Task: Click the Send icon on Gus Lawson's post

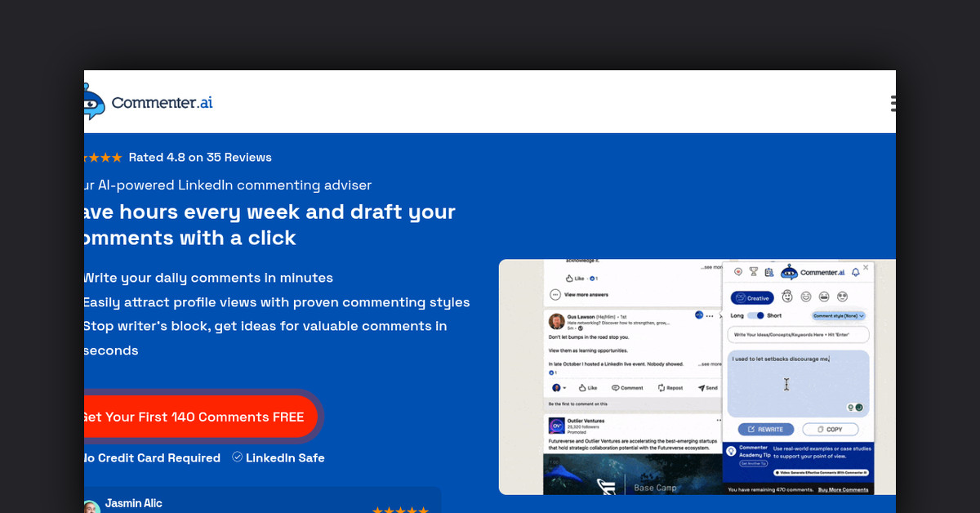Action: [707, 388]
